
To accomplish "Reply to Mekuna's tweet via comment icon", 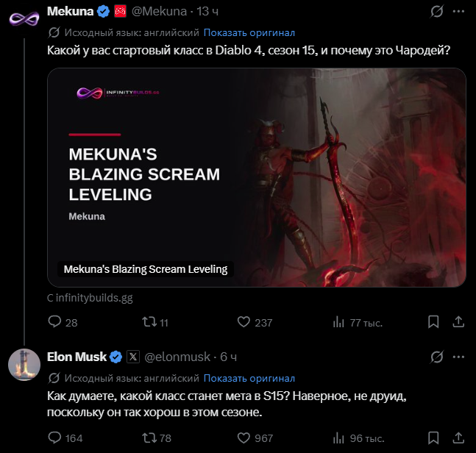I will (x=55, y=322).
